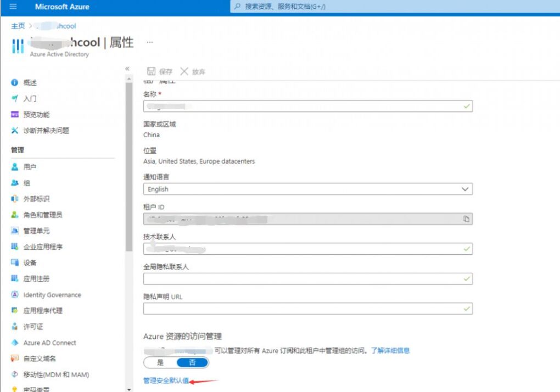560x392 pixels.
Task: Open the ellipsis more options menu
Action: click(x=150, y=42)
